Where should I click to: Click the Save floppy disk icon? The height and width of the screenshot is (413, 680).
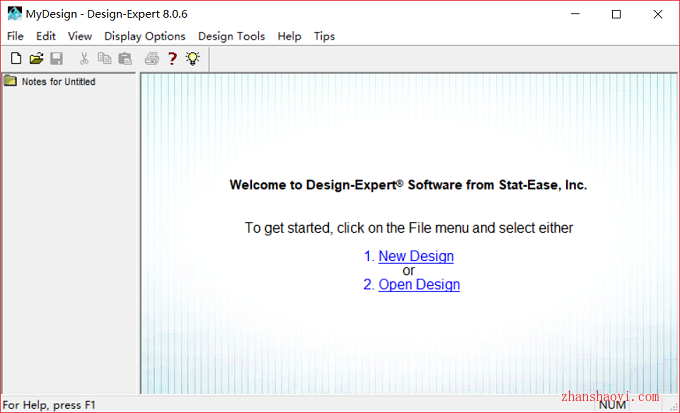point(56,58)
